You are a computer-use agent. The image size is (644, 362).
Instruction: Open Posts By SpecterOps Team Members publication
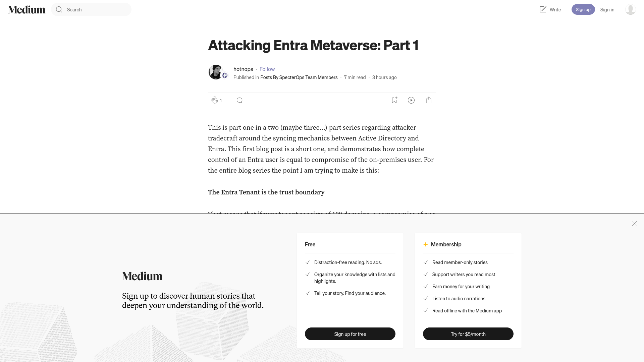point(299,77)
